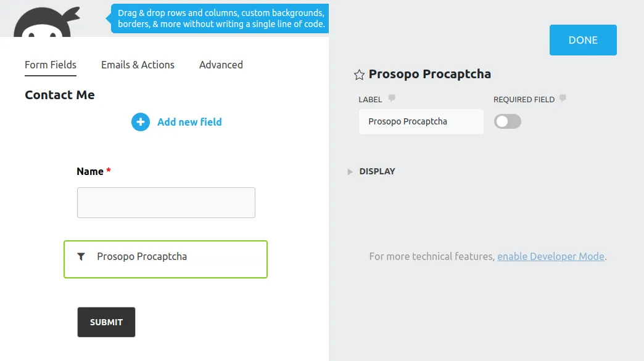Viewport: 644px width, 361px height.
Task: Click the Add new field text
Action: click(189, 122)
